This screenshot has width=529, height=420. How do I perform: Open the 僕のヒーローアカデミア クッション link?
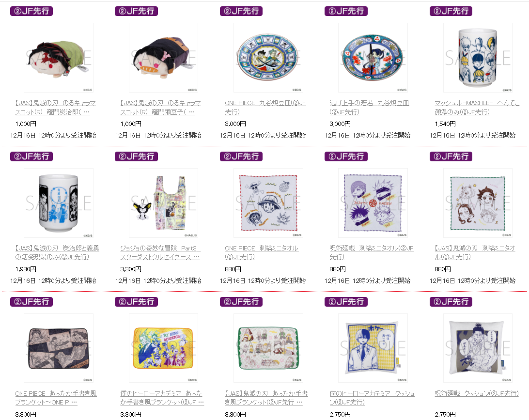[x=372, y=398]
